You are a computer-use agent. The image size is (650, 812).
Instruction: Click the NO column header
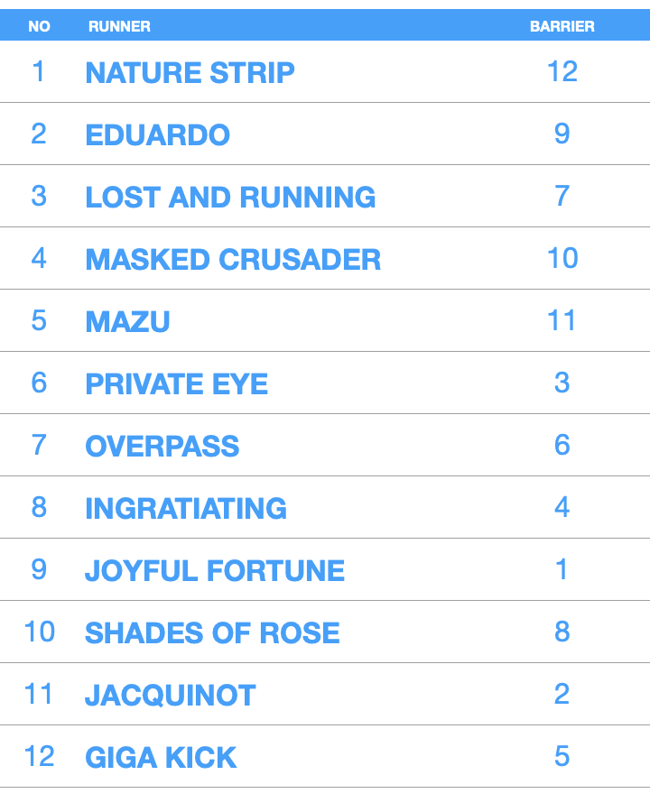(39, 26)
